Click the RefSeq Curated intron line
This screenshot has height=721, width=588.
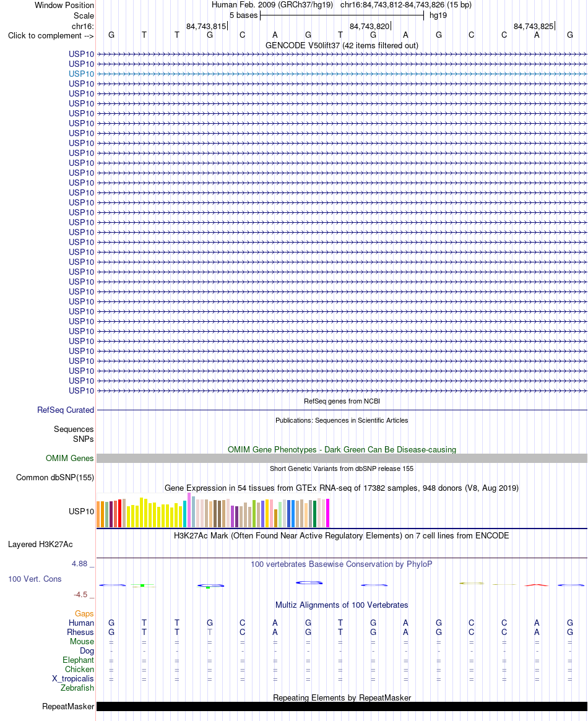342,410
